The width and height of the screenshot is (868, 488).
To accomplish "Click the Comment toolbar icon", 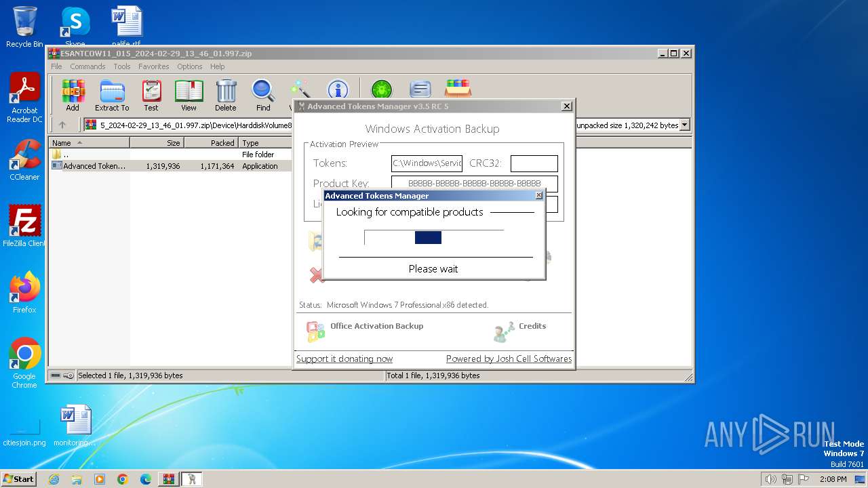I will coord(420,89).
